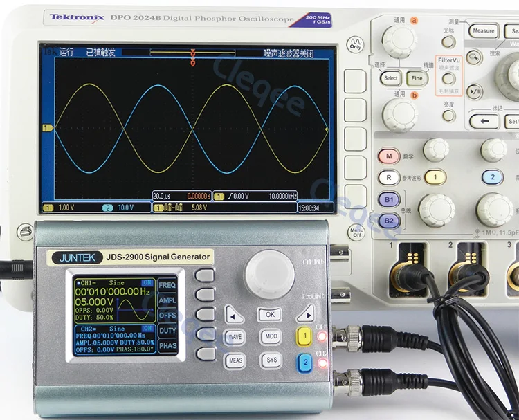Viewport: 519px width, 420px height.
Task: Hit the oscilloscope print button
Action: click(x=26, y=232)
